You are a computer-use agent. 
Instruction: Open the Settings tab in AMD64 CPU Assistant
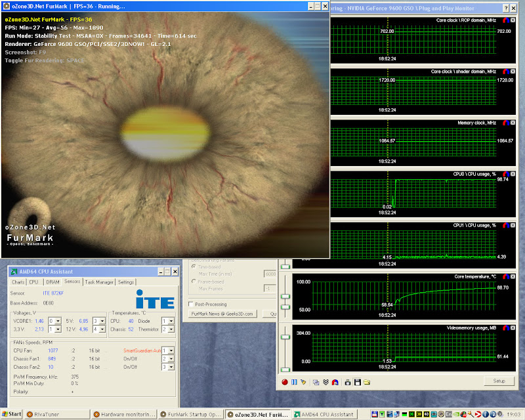(x=126, y=282)
